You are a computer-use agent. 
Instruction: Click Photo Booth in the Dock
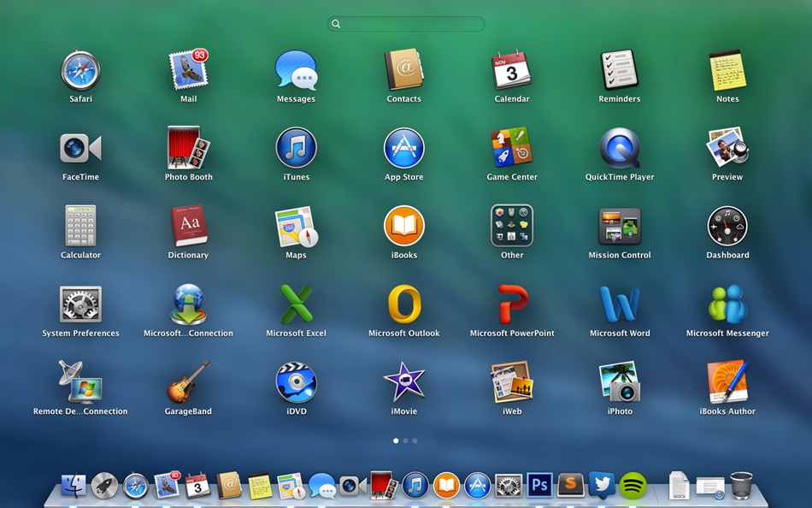pos(384,485)
